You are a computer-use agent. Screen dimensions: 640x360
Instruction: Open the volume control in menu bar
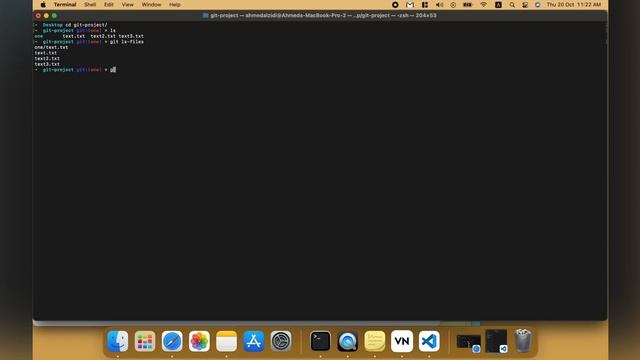point(439,5)
